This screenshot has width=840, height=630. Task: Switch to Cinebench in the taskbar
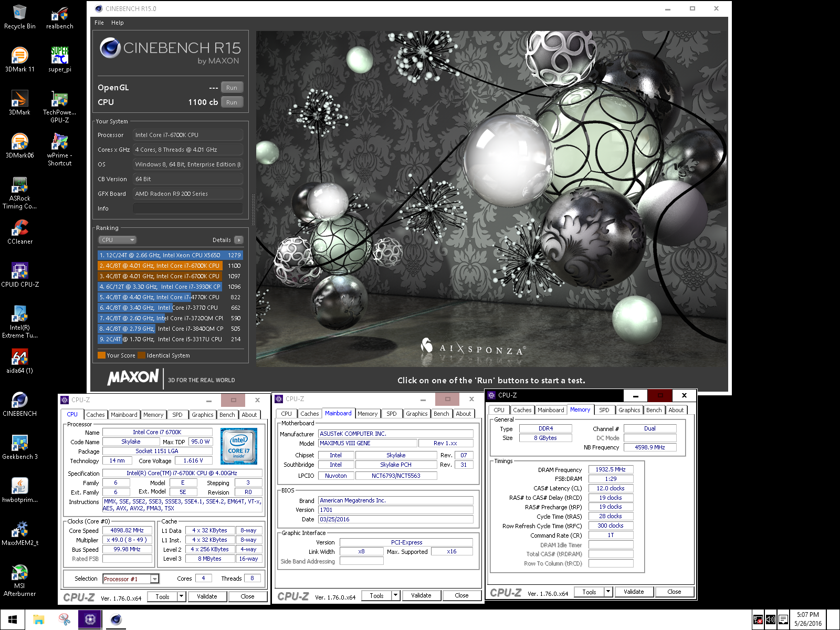[x=116, y=619]
